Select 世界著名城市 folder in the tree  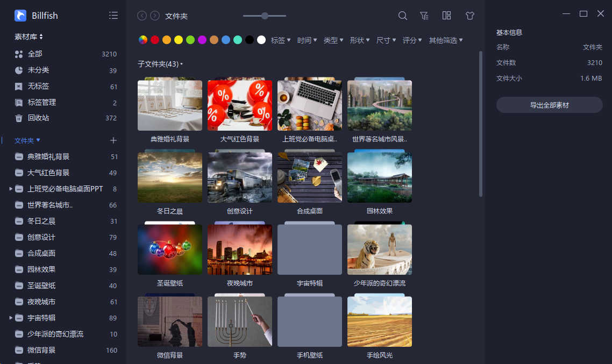tap(66, 205)
